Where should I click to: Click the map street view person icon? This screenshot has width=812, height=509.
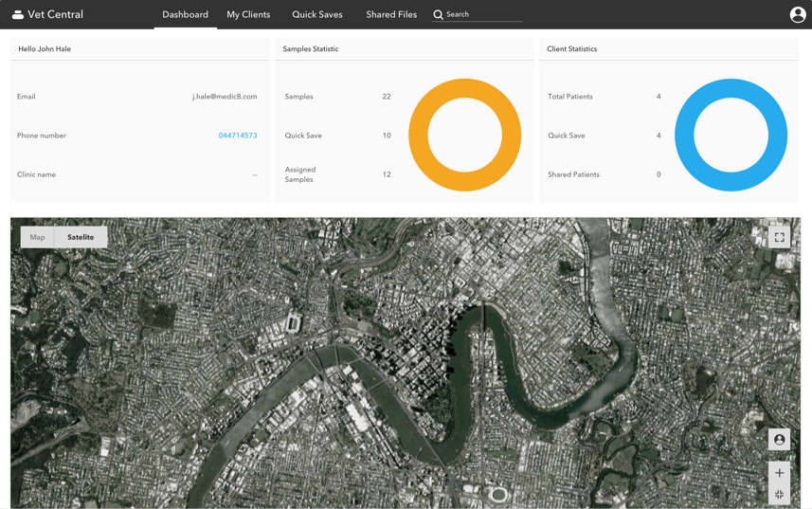779,440
